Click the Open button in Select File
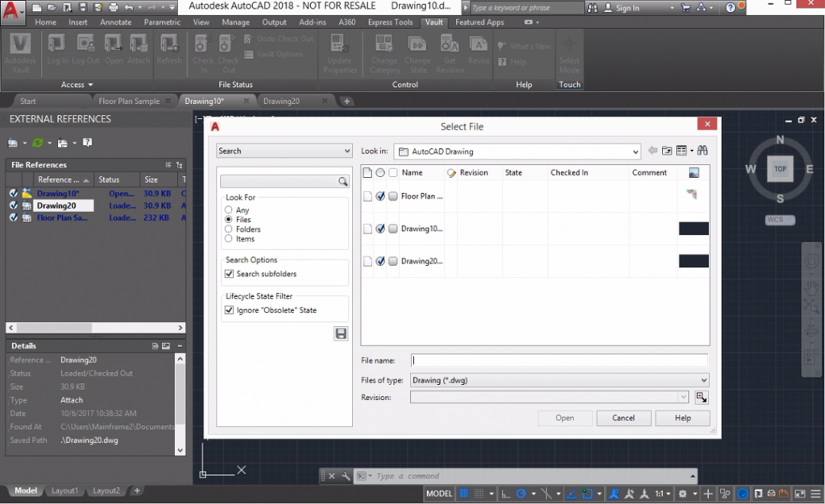Screen dimensions: 825x504 [565, 418]
